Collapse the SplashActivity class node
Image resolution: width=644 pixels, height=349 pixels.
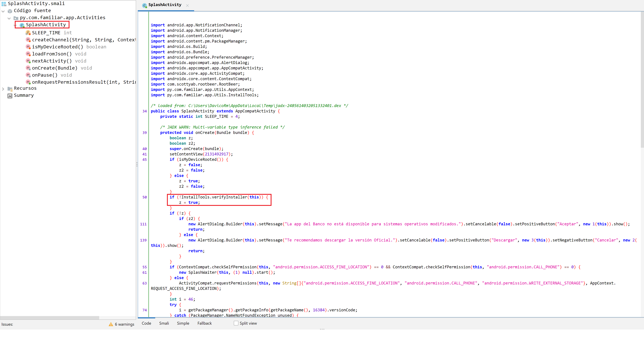pyautogui.click(x=15, y=25)
